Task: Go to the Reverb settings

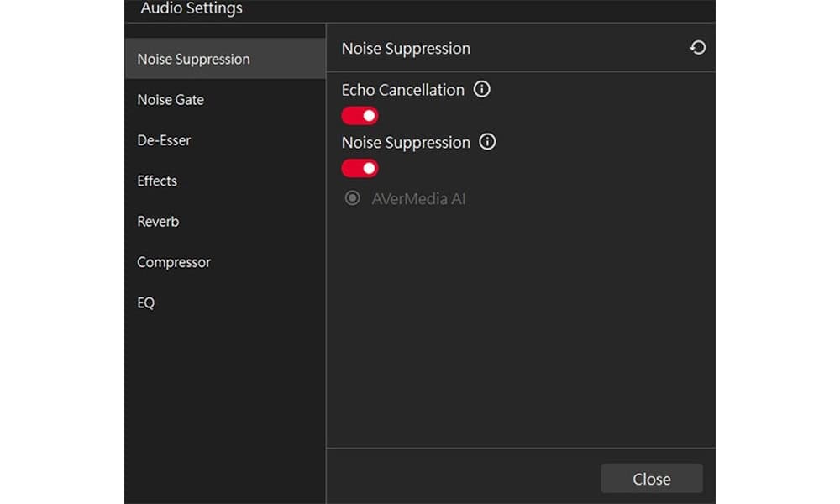Action: click(x=158, y=221)
